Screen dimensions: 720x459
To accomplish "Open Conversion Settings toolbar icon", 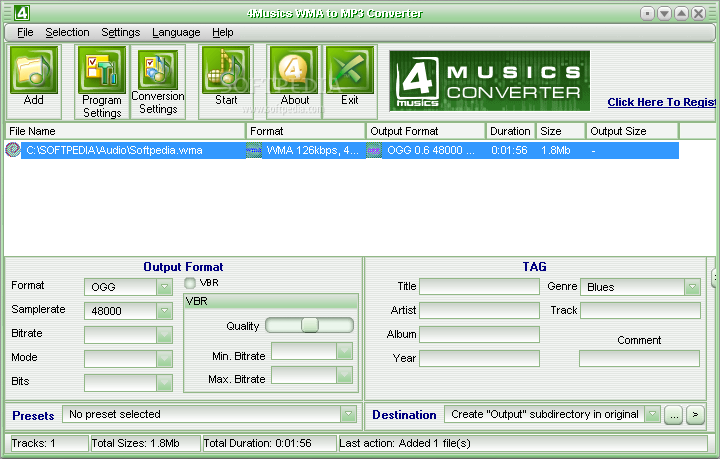I will (x=158, y=69).
